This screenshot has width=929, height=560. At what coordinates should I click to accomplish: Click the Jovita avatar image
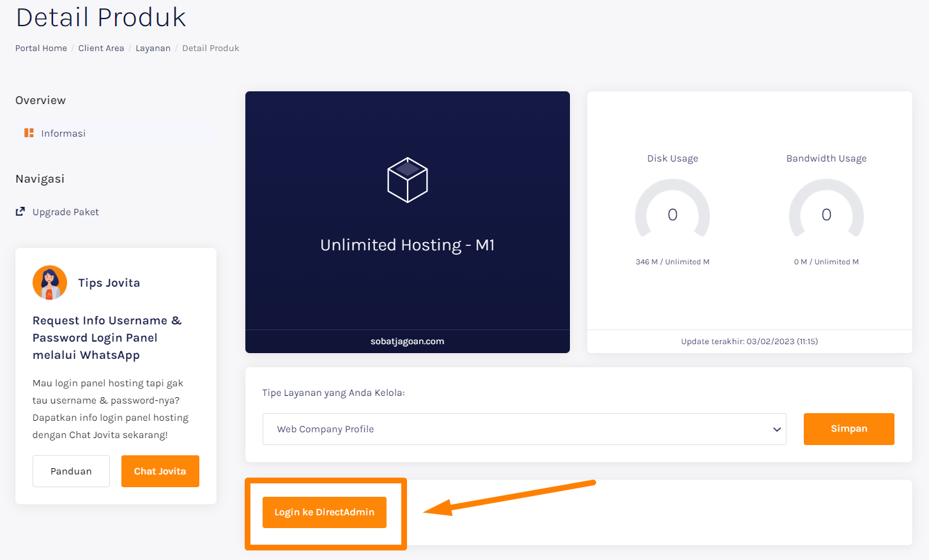(x=49, y=282)
